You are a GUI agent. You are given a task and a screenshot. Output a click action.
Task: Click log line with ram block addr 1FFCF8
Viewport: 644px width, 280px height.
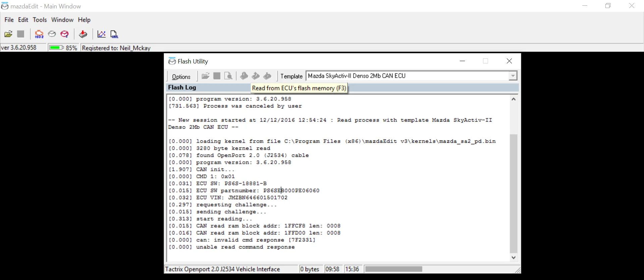tap(255, 226)
